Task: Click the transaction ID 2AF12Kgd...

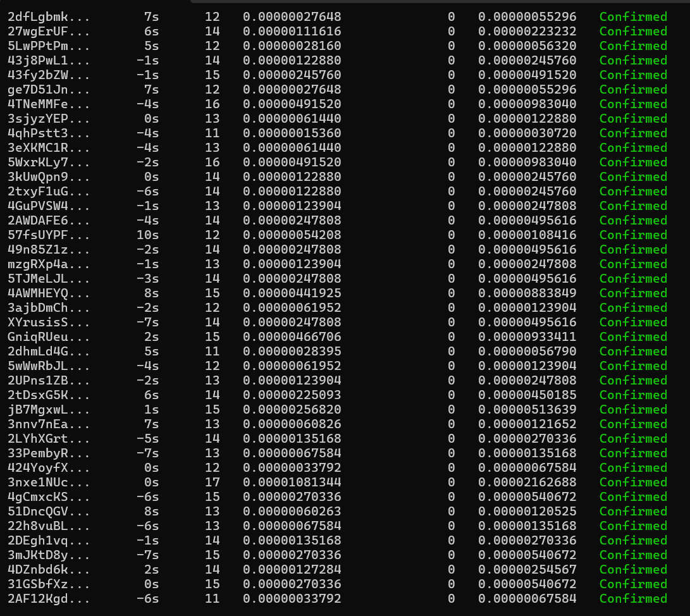Action: click(x=49, y=598)
